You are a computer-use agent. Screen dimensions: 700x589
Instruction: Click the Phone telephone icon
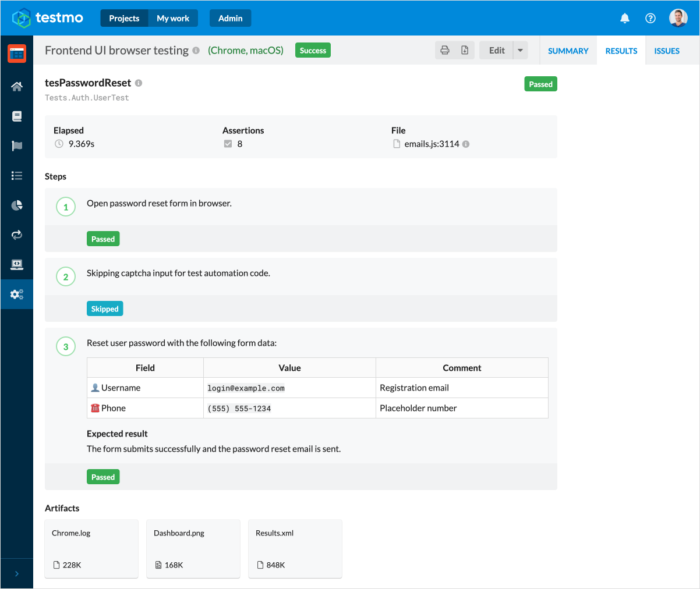click(x=96, y=408)
